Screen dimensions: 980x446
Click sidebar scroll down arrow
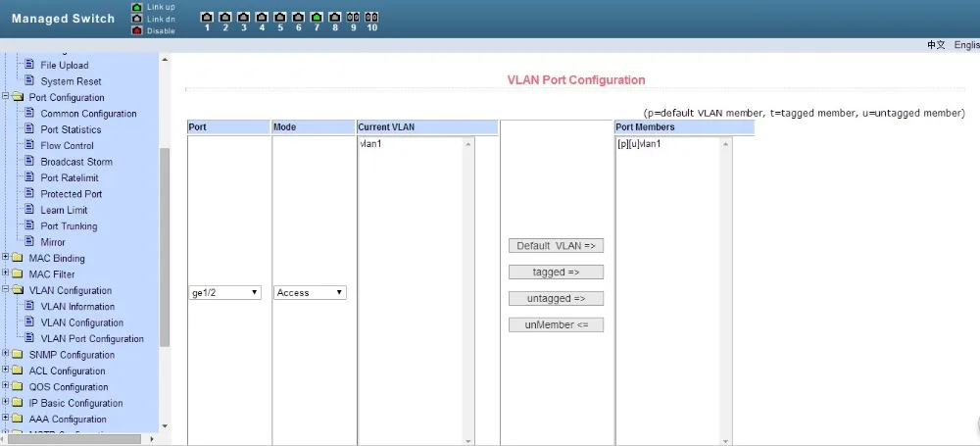pyautogui.click(x=165, y=426)
